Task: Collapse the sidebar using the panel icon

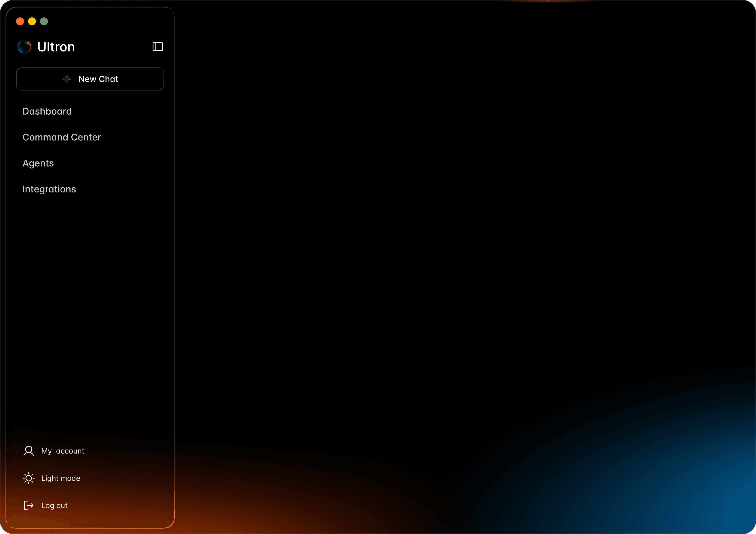Action: (x=158, y=47)
